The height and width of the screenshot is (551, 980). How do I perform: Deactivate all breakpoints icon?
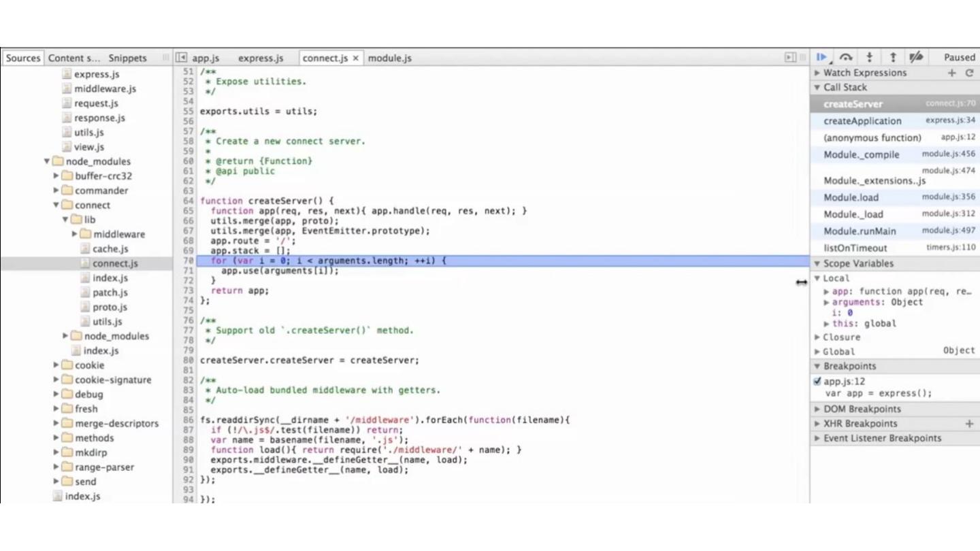(916, 58)
